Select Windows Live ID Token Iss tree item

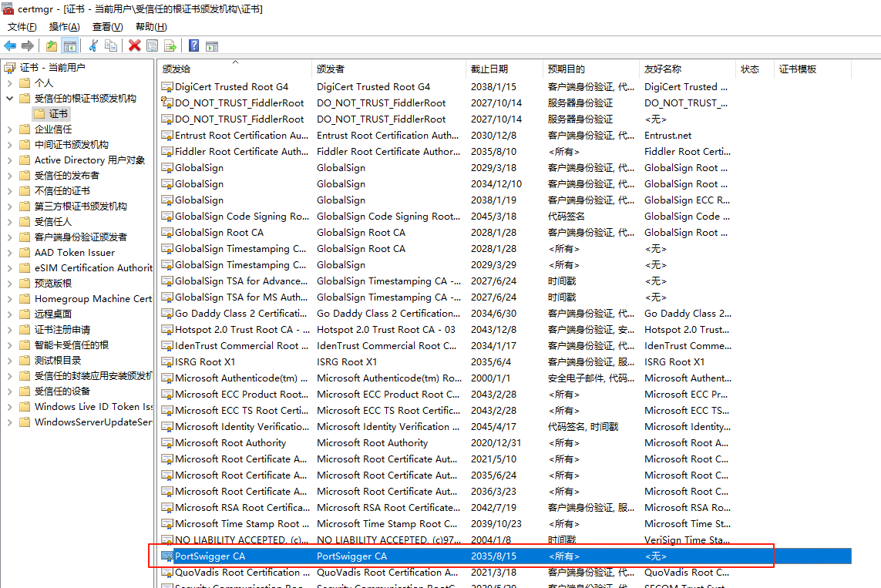tap(93, 407)
